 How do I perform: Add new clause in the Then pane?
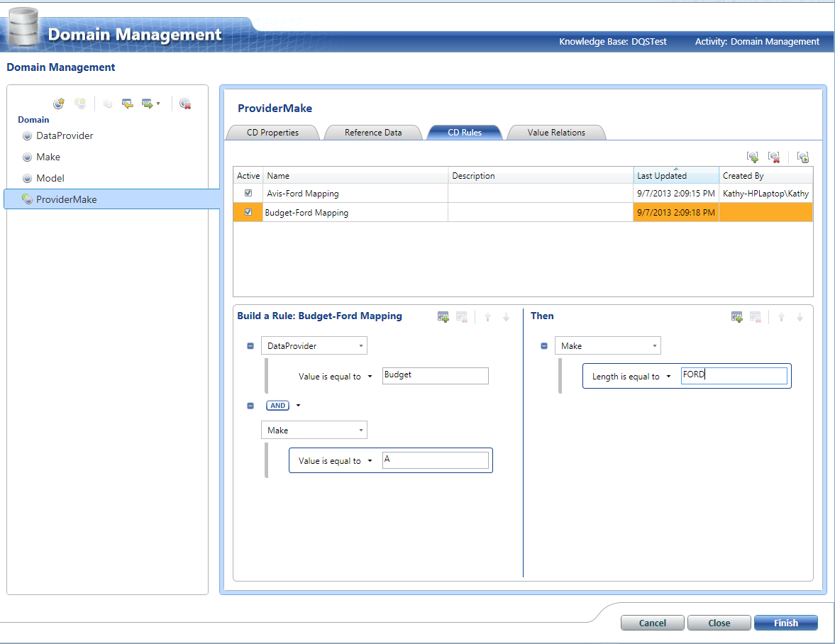(x=737, y=317)
